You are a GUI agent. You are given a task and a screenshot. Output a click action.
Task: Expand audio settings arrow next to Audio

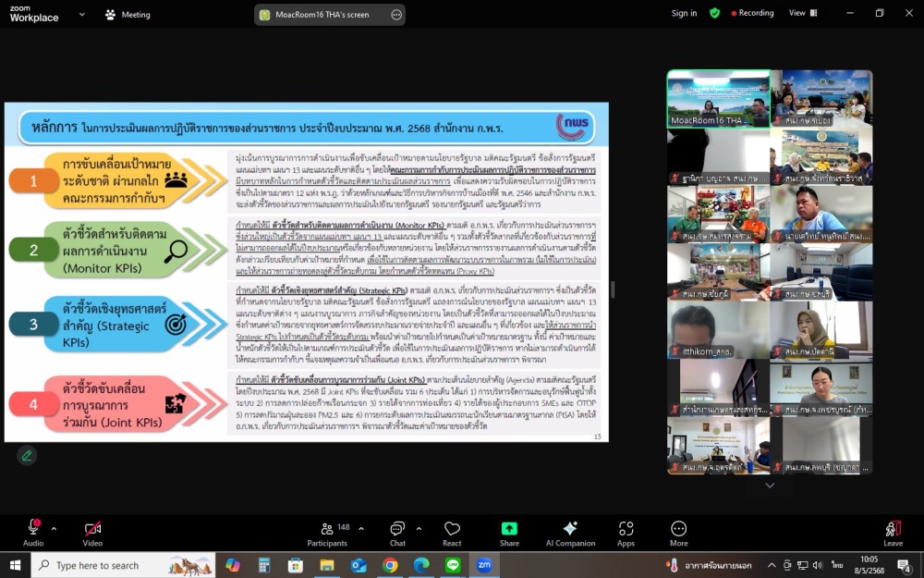54,528
